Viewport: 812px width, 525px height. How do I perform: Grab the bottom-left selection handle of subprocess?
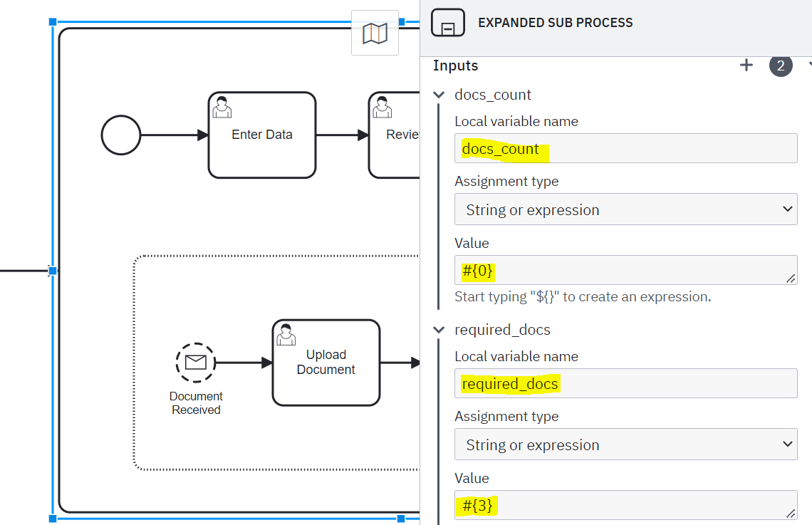point(52,519)
